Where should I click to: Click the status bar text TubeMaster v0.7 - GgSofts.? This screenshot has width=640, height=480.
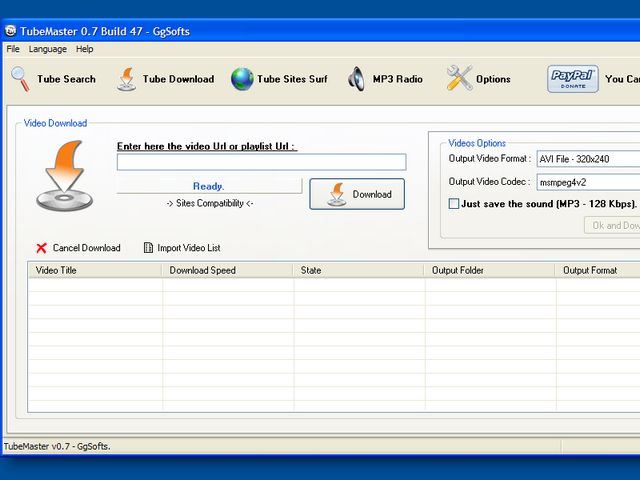(x=57, y=447)
